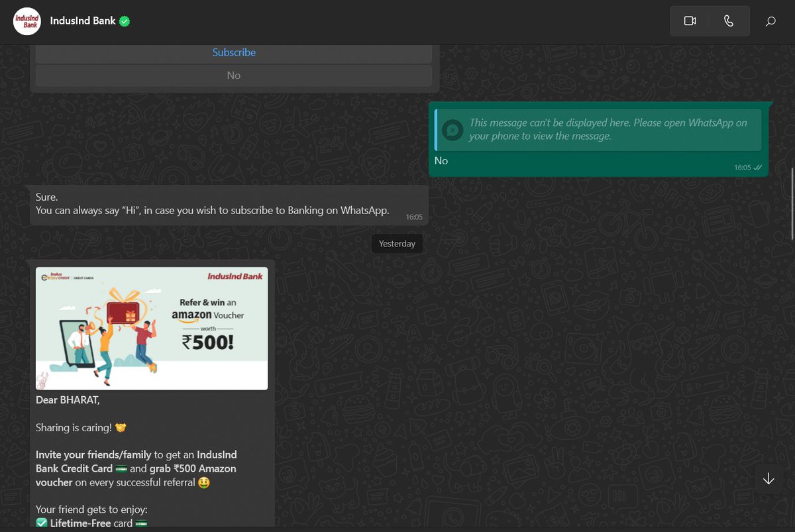Open IndusInd Bank profile picture

pos(27,21)
